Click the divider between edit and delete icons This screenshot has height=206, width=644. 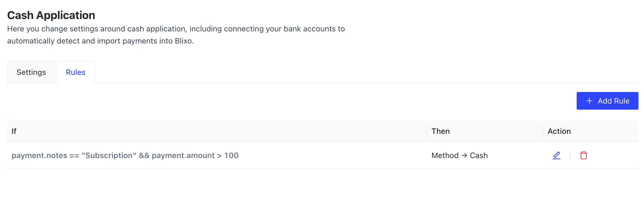[570, 155]
